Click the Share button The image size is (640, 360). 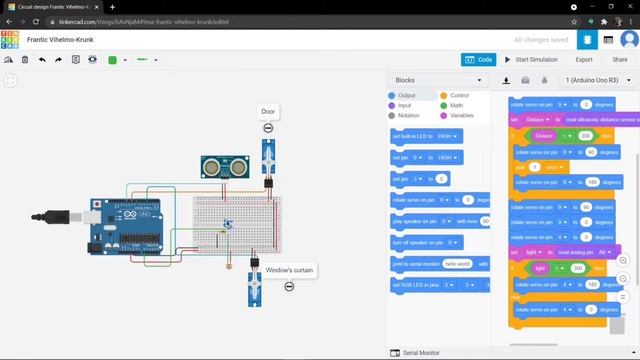(x=620, y=60)
